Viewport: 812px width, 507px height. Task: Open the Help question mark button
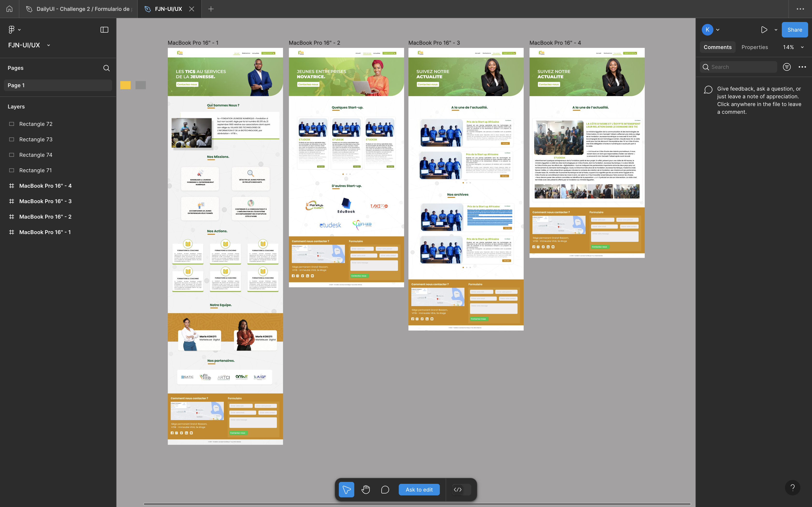coord(793,487)
